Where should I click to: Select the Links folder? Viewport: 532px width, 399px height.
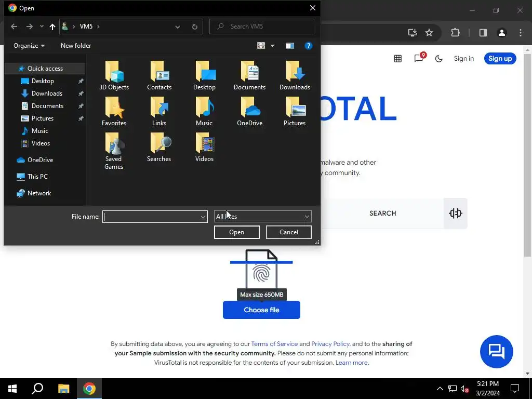[159, 111]
